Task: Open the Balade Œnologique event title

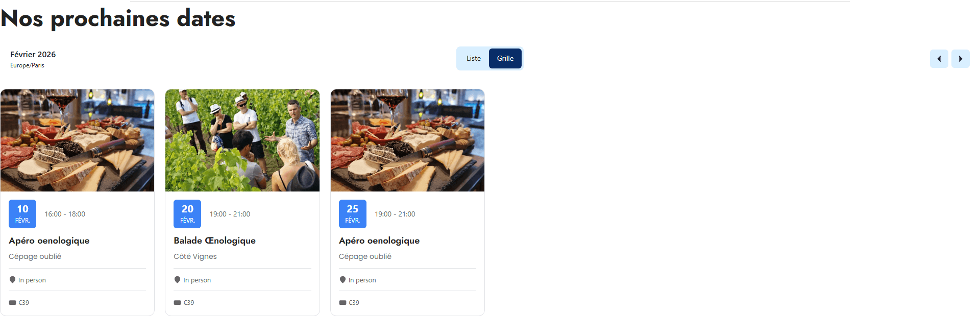Action: (x=214, y=241)
